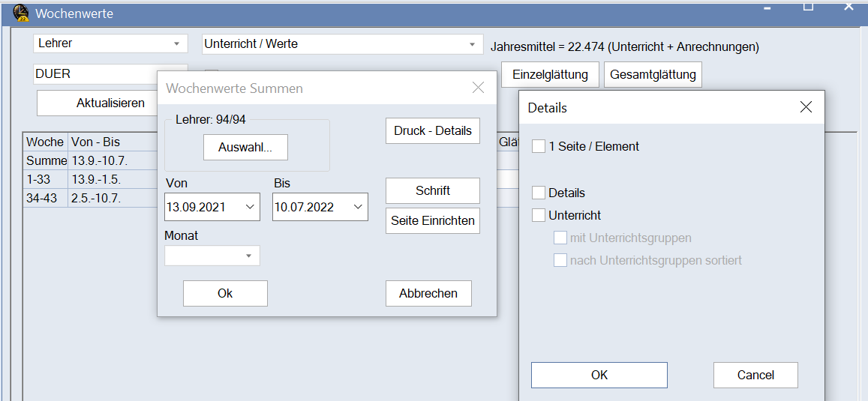868x401 pixels.
Task: Click into the DUER text field
Action: click(94, 74)
